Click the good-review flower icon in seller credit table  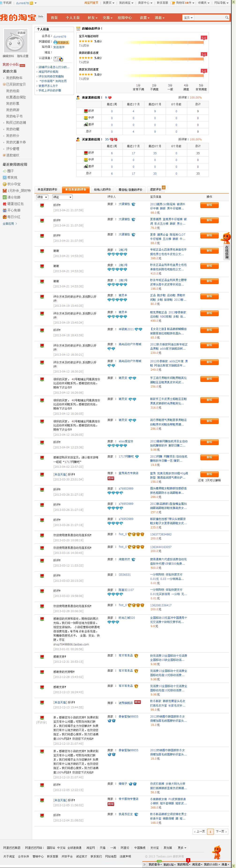[86, 111]
